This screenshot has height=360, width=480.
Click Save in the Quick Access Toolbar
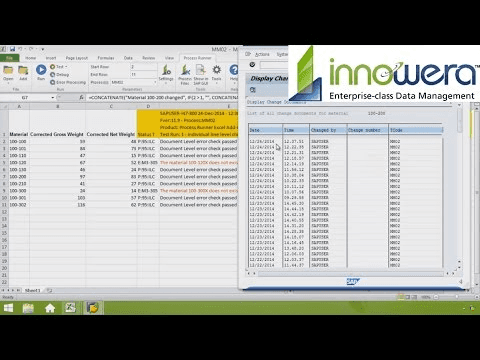tap(12, 49)
